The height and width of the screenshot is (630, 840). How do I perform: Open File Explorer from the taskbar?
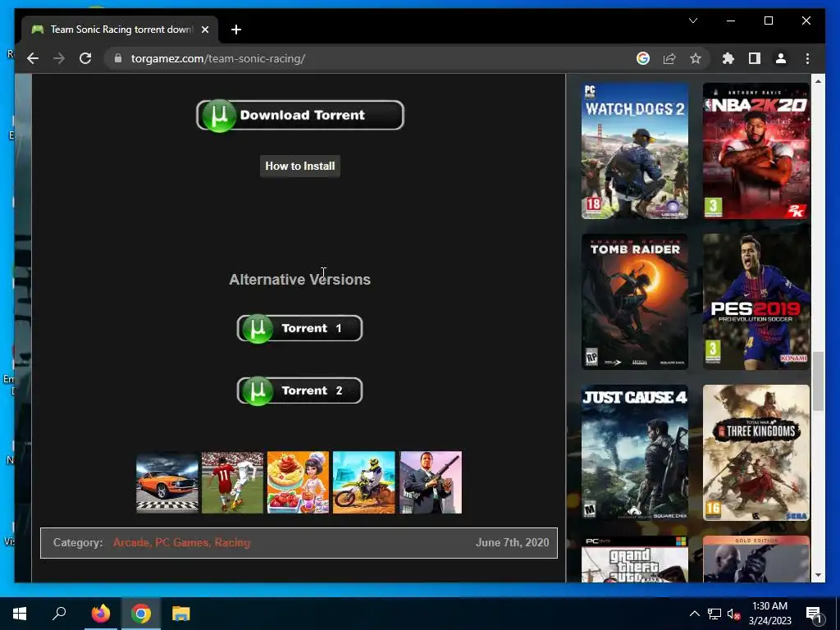tap(181, 614)
